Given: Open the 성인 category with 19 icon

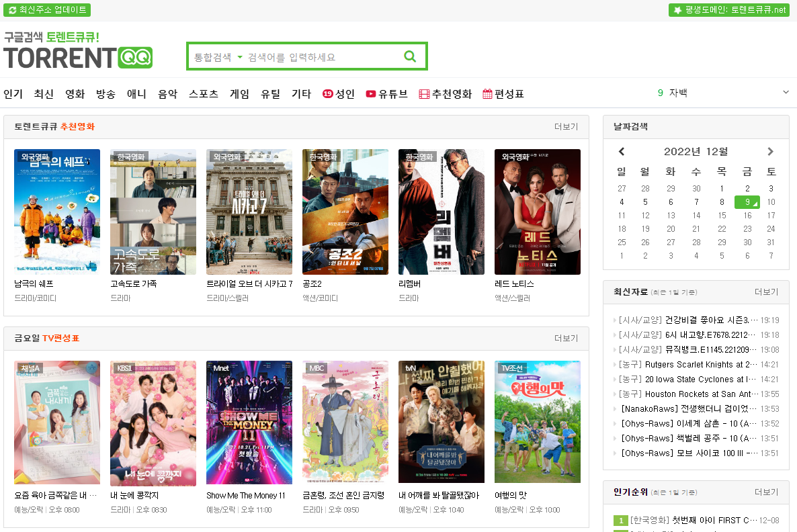Looking at the screenshot, I should (x=338, y=94).
